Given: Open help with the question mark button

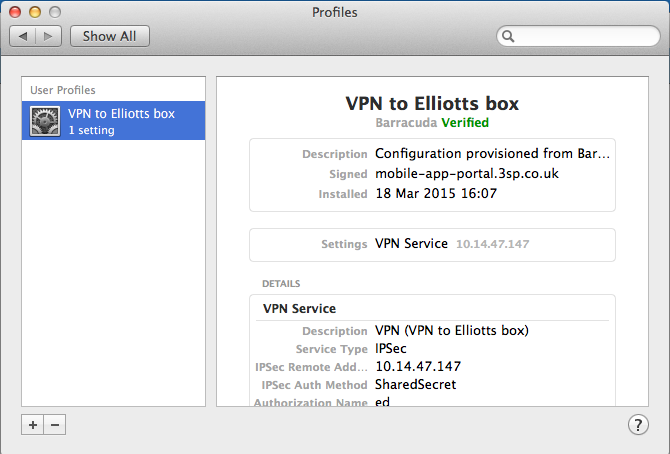Looking at the screenshot, I should [638, 425].
